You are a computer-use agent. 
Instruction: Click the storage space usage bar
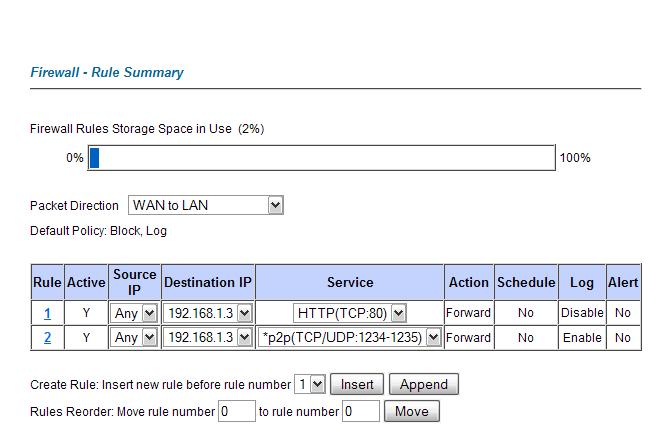[321, 158]
